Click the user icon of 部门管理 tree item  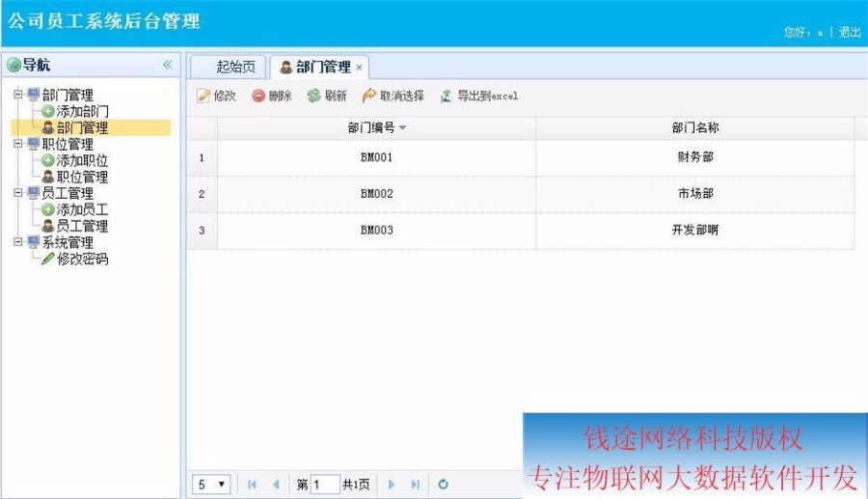(x=48, y=127)
